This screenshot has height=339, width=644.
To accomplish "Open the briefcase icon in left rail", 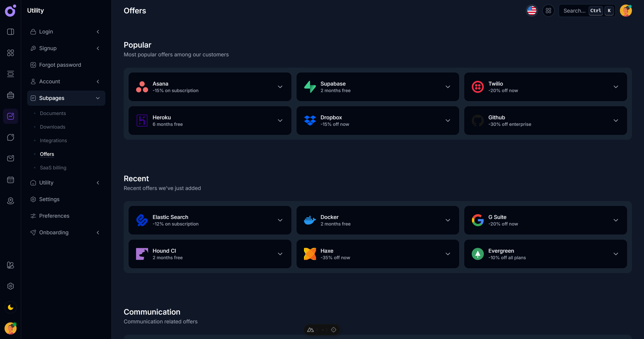I will (x=10, y=95).
